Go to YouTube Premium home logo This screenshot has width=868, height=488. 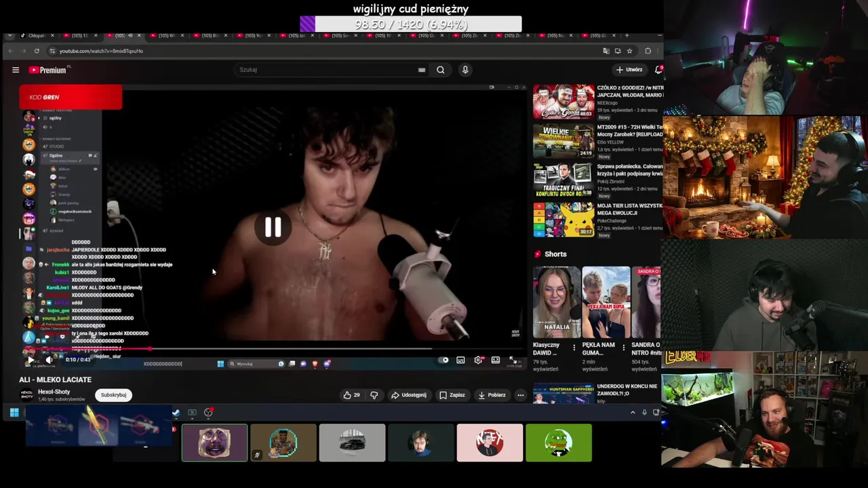tap(49, 70)
